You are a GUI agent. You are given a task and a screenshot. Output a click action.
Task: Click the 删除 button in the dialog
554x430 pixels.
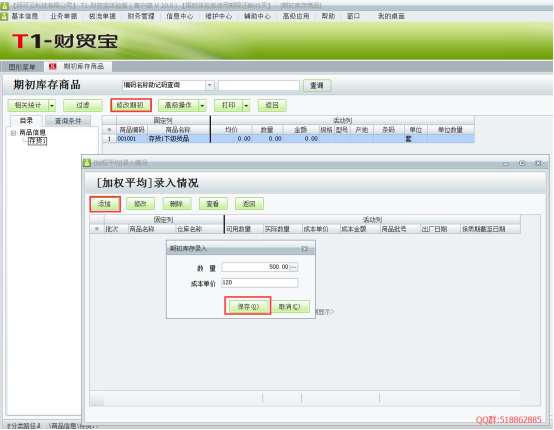(x=177, y=204)
